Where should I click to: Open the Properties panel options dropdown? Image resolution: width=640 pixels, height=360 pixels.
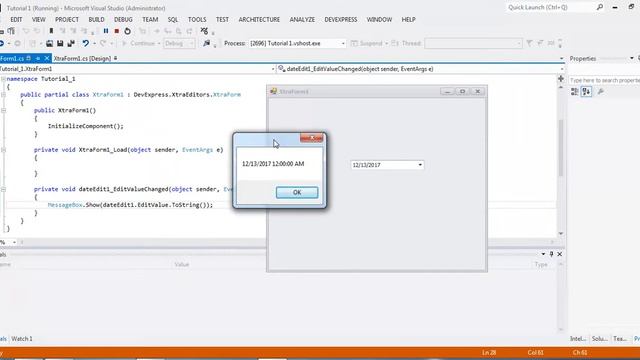631,58
